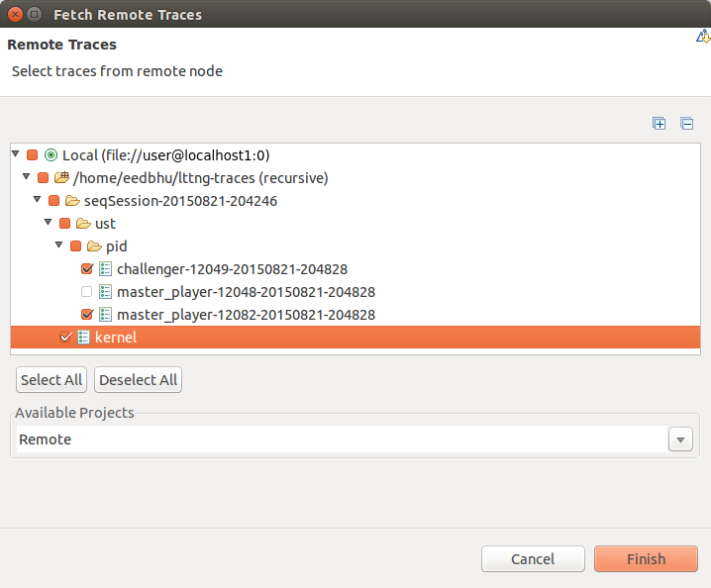Screen dimensions: 711x588
Task: Click the kernel trace icon
Action: pos(83,338)
